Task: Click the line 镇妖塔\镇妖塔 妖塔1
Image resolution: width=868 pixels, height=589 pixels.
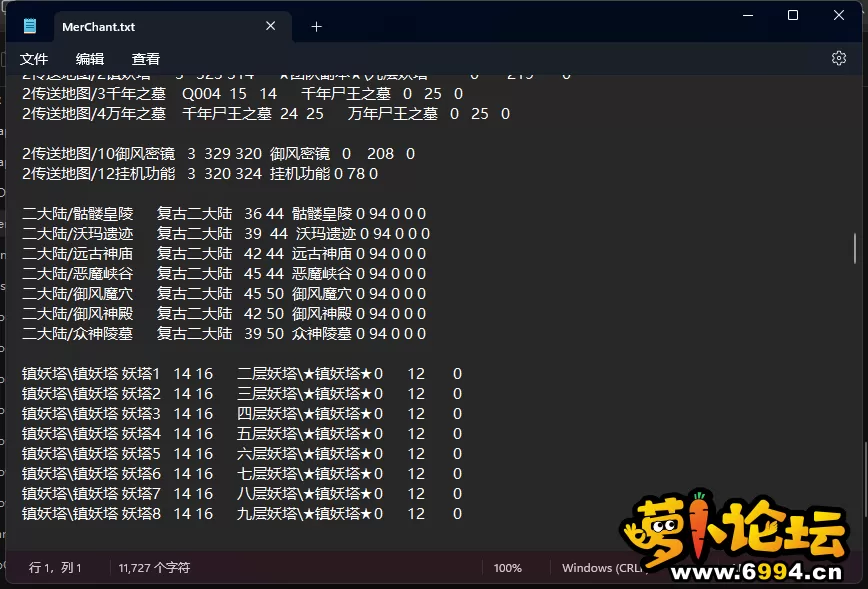Action: [242, 373]
